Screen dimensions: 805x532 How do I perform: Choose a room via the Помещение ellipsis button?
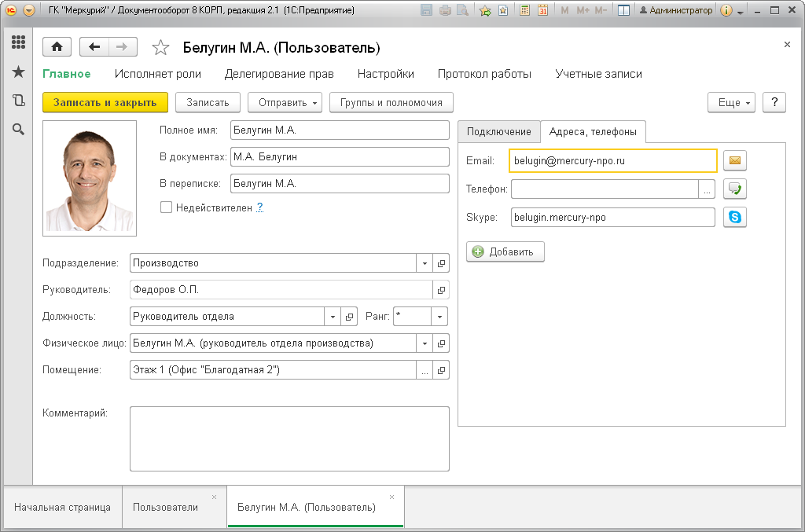425,370
